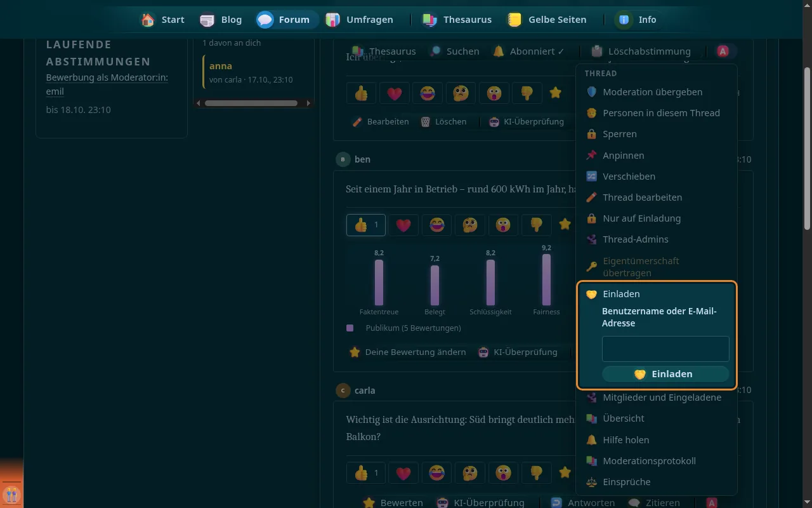Open the Bewerbung als Moderator:in: emil vote
812x508 pixels.
[107, 84]
